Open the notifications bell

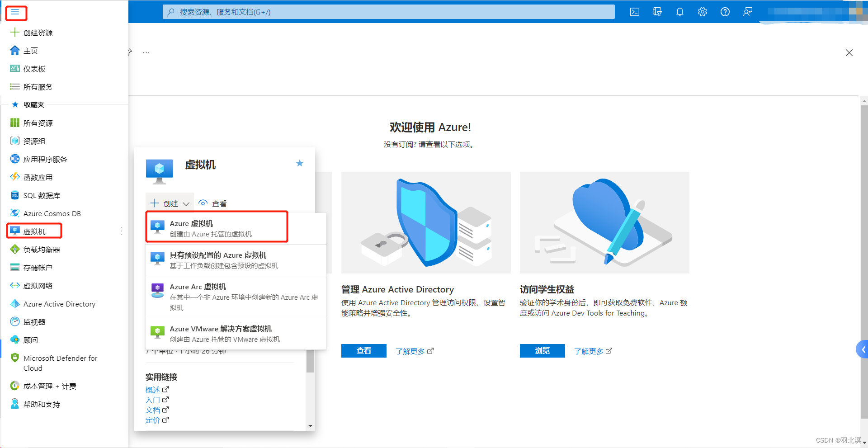(680, 12)
